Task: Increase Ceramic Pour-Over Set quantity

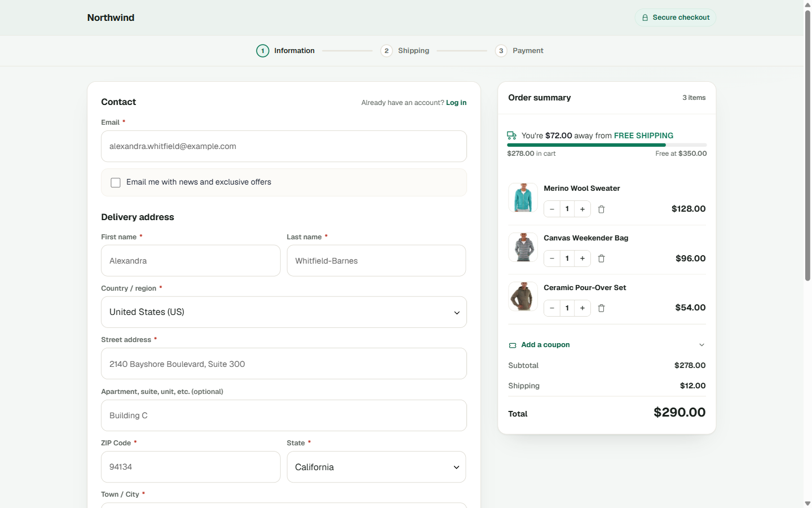Action: click(582, 308)
